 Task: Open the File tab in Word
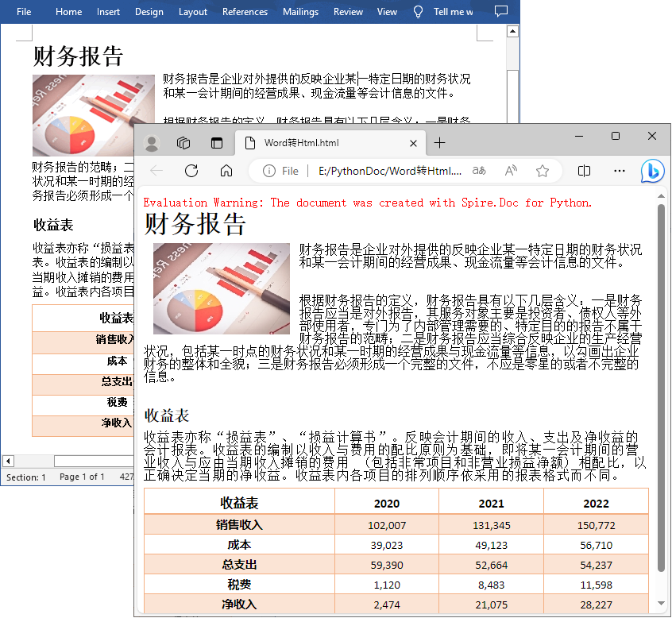pos(24,12)
